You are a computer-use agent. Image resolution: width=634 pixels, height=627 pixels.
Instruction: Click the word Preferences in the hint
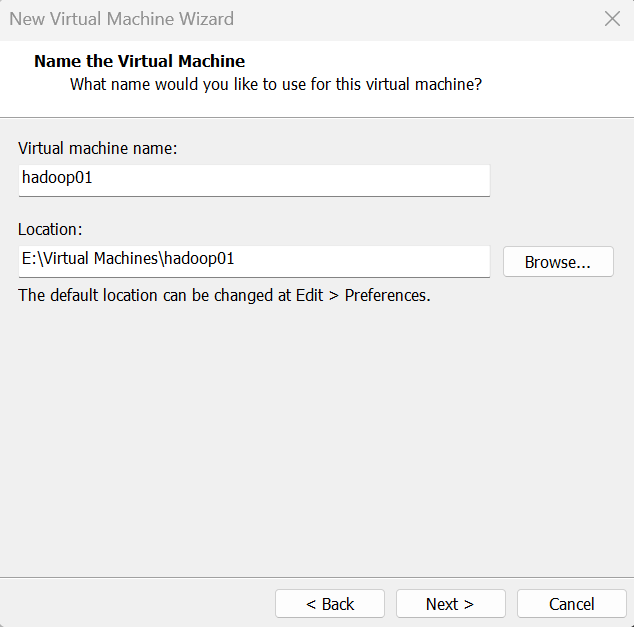pos(387,296)
